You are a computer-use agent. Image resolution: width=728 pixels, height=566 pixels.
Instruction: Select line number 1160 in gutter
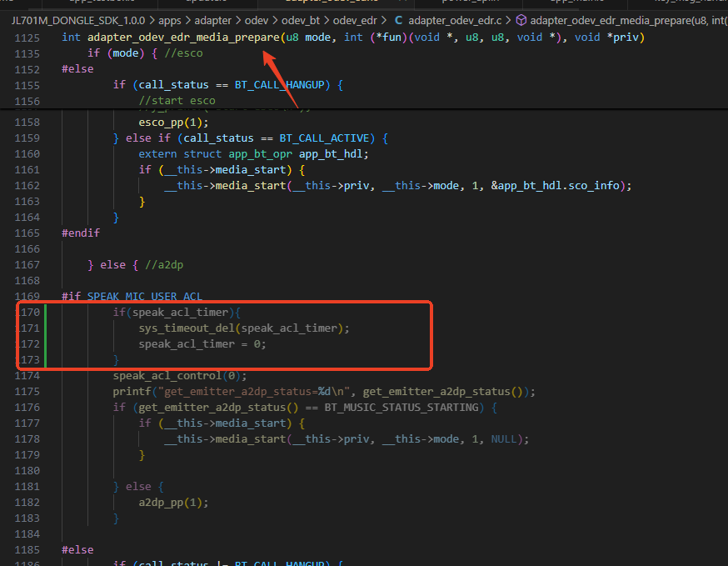pos(27,154)
